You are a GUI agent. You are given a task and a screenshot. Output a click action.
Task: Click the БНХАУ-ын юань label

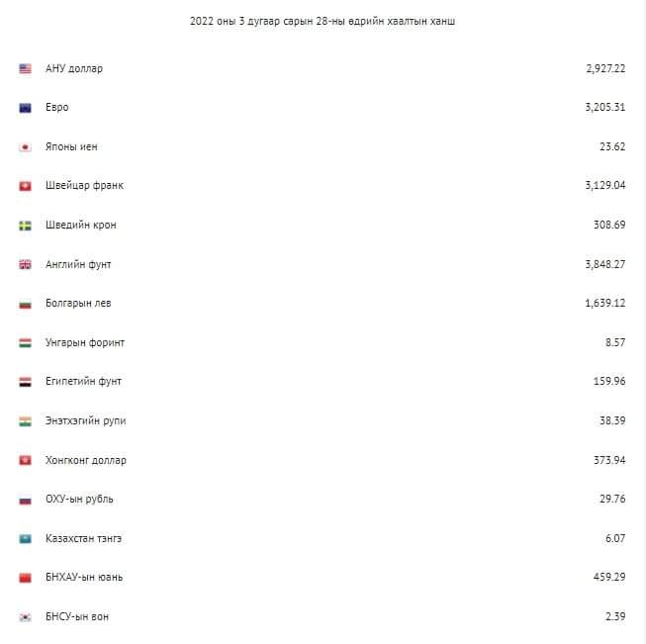click(x=83, y=578)
